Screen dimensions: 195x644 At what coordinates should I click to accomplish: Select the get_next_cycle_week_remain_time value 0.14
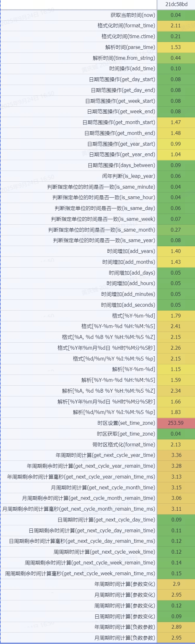pyautogui.click(x=176, y=563)
